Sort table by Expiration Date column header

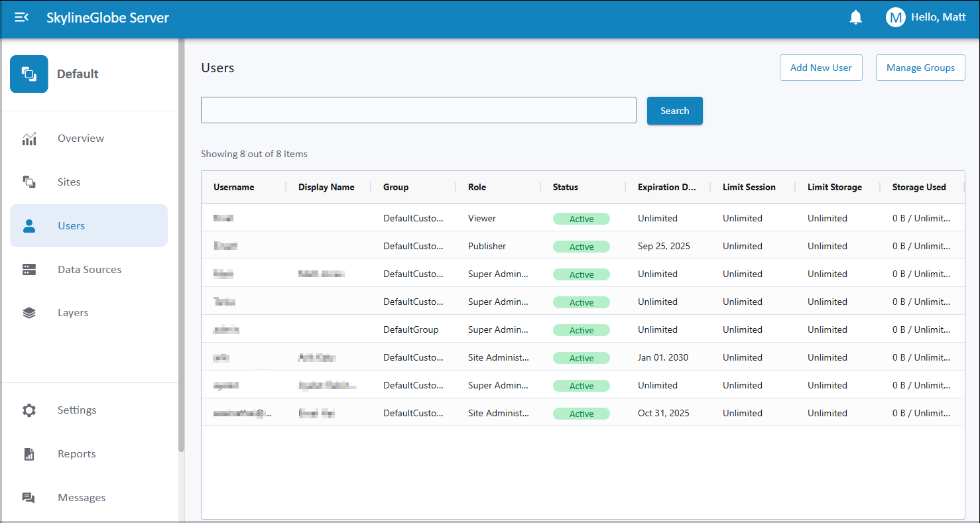[x=666, y=188]
